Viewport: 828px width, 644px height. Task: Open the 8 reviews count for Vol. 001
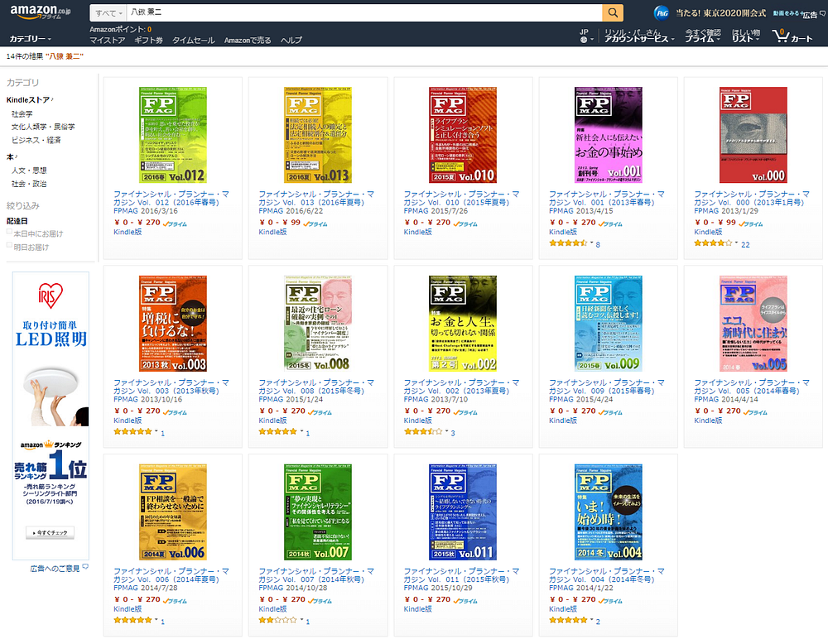pyautogui.click(x=598, y=244)
